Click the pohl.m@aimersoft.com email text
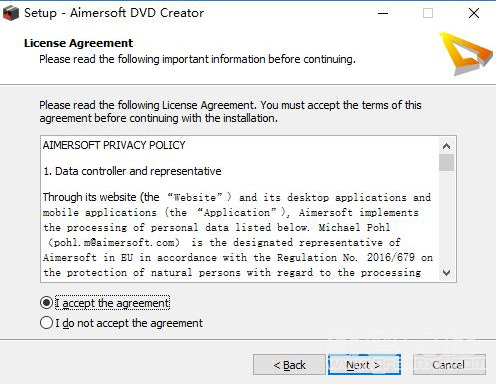496x384 pixels. (114, 242)
